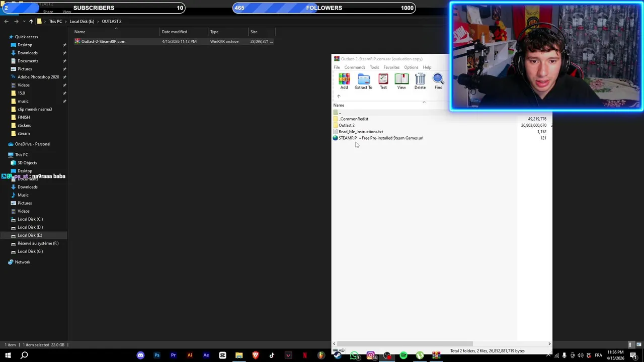Open Local Disk (G:) in sidebar
The width and height of the screenshot is (644, 362).
tap(30, 251)
